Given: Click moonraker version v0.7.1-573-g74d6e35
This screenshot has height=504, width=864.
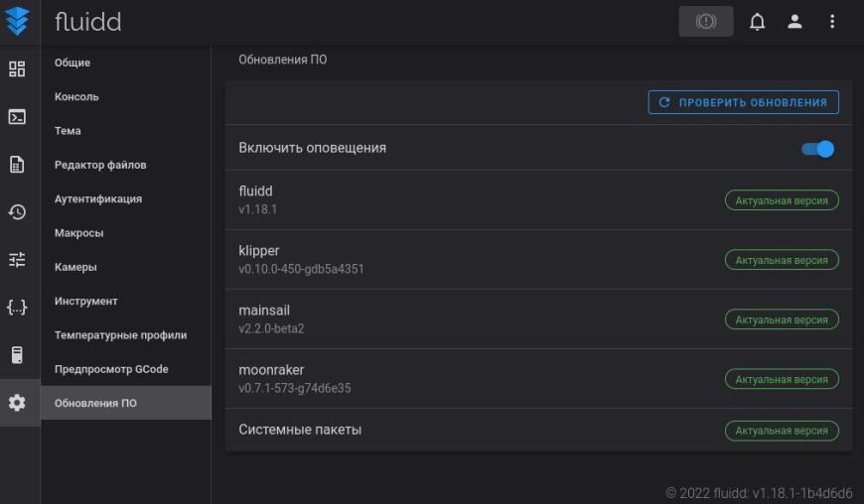Looking at the screenshot, I should pos(294,388).
